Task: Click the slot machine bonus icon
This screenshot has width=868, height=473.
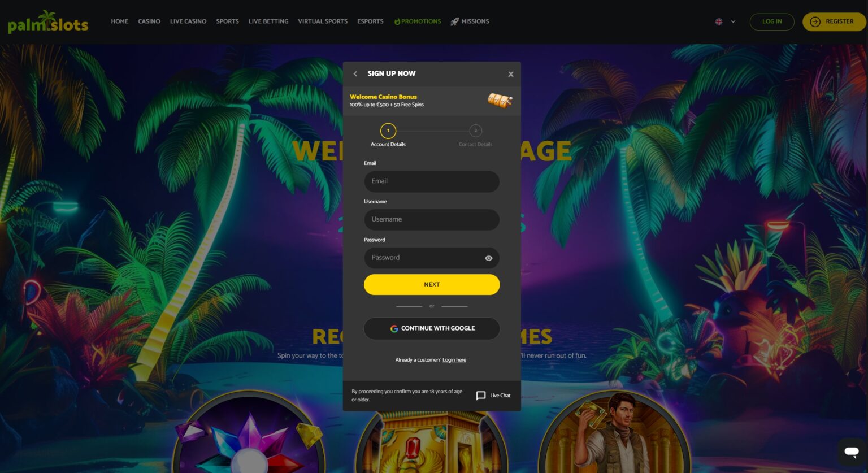Action: 500,100
